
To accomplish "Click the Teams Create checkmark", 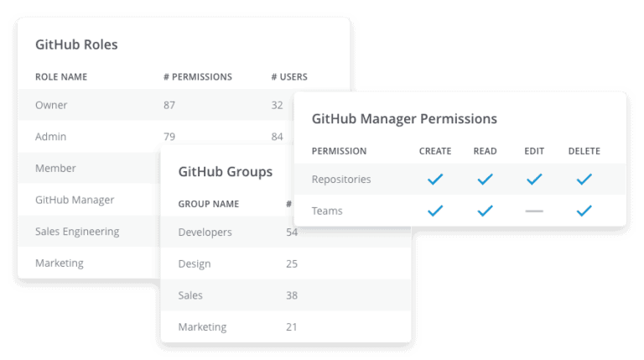I will pyautogui.click(x=435, y=211).
